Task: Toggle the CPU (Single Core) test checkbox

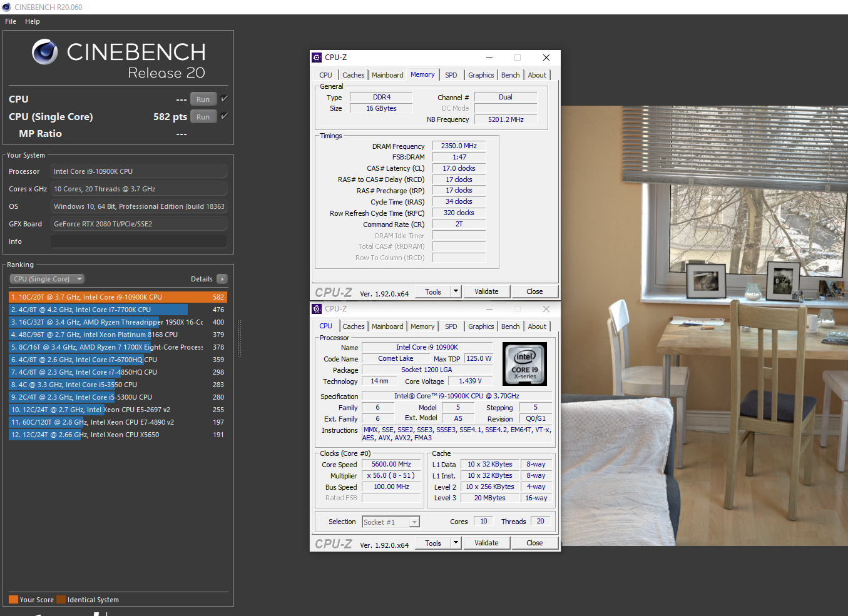Action: click(225, 116)
